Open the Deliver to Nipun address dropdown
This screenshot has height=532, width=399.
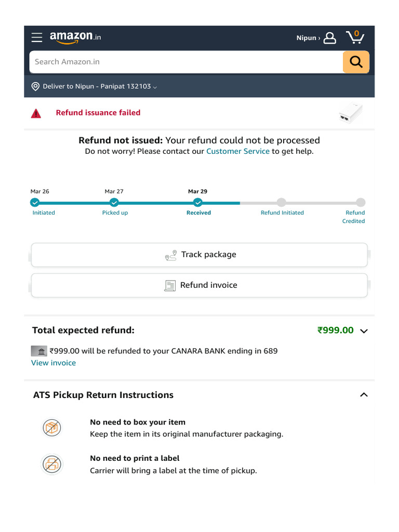tap(100, 87)
